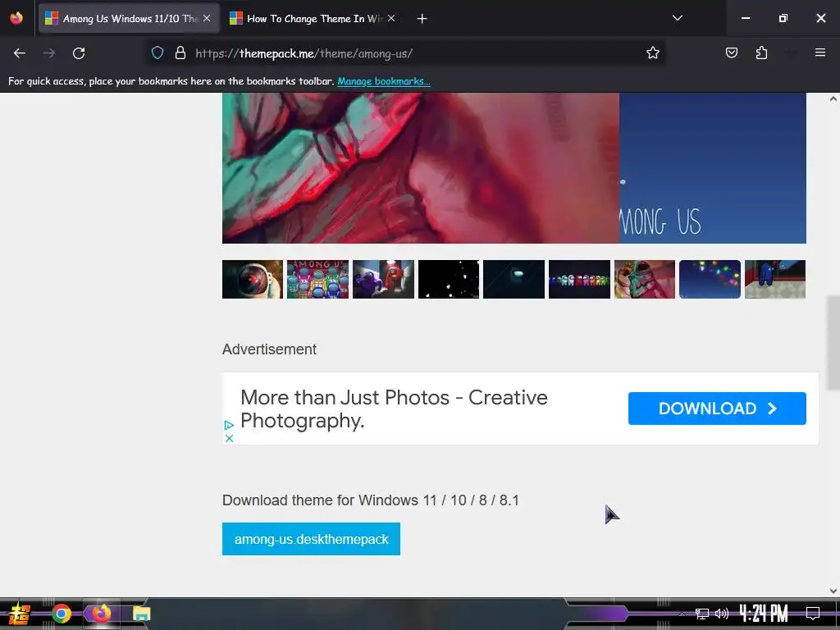Select the purple and red crewmate thumbnail
The height and width of the screenshot is (630, 840).
click(383, 279)
